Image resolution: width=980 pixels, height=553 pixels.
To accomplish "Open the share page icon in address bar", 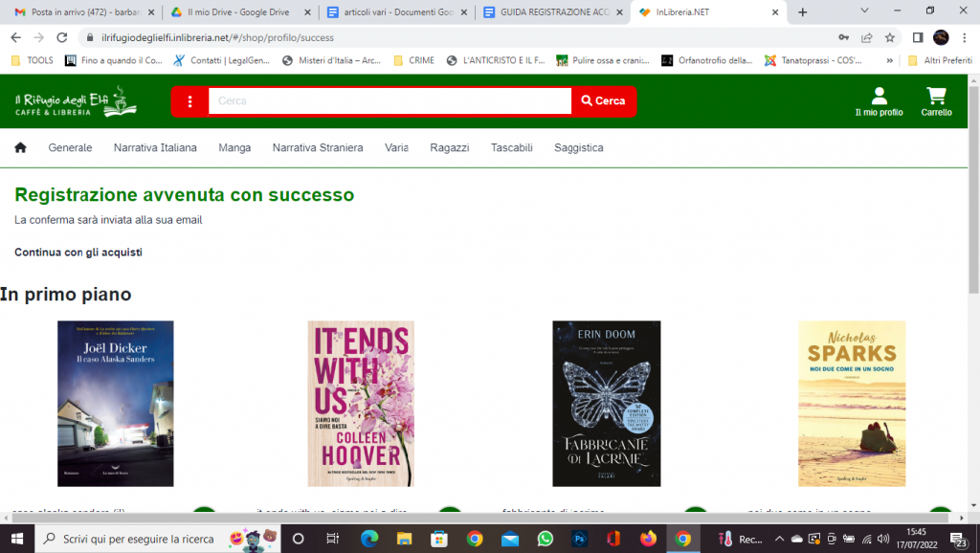I will [x=867, y=37].
